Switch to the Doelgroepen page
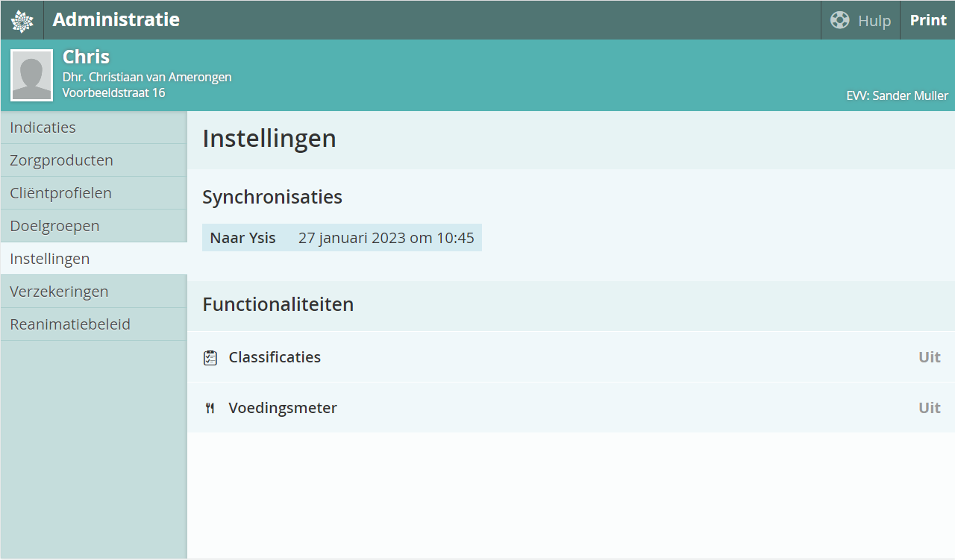Image resolution: width=955 pixels, height=560 pixels. click(54, 226)
